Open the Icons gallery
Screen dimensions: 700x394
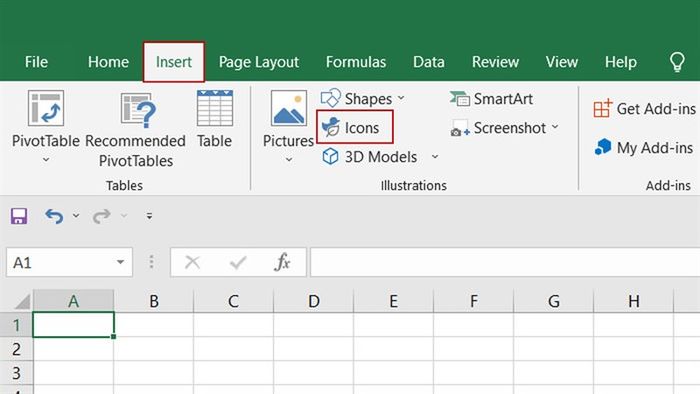(355, 128)
